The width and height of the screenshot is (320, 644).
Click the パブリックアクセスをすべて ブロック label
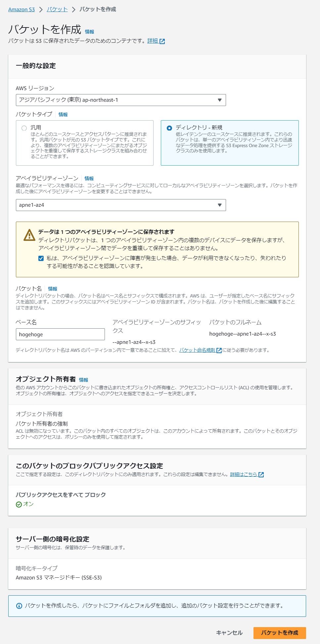(x=61, y=495)
